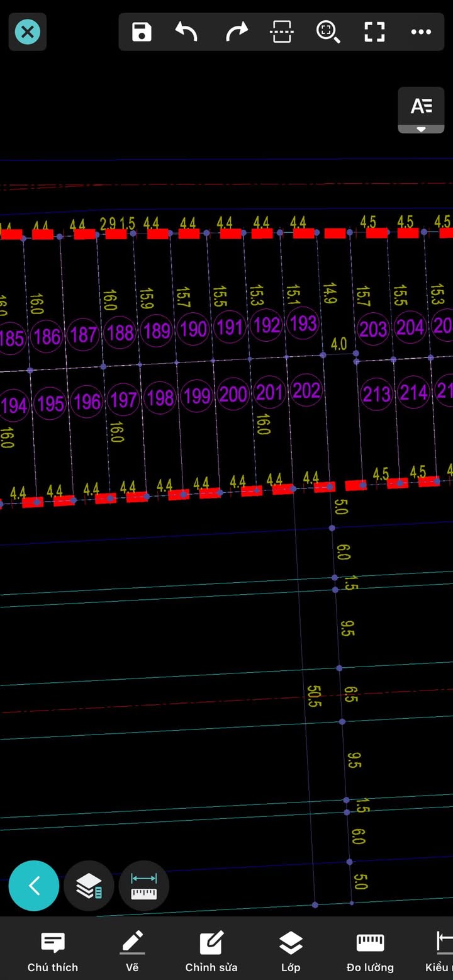This screenshot has height=980, width=453.
Task: Tap the save floppy disk icon
Action: pos(142,31)
